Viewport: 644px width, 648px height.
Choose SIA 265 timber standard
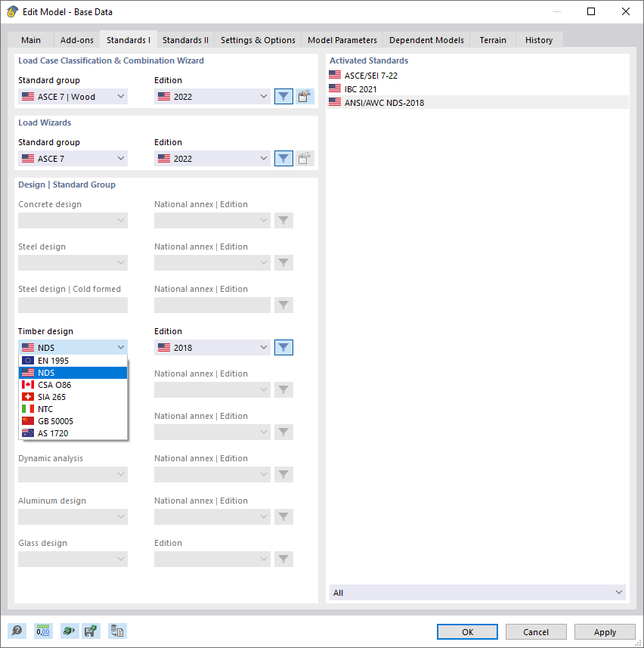(x=73, y=397)
